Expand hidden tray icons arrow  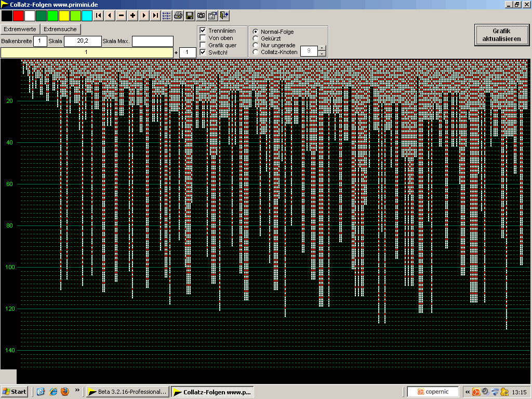467,392
